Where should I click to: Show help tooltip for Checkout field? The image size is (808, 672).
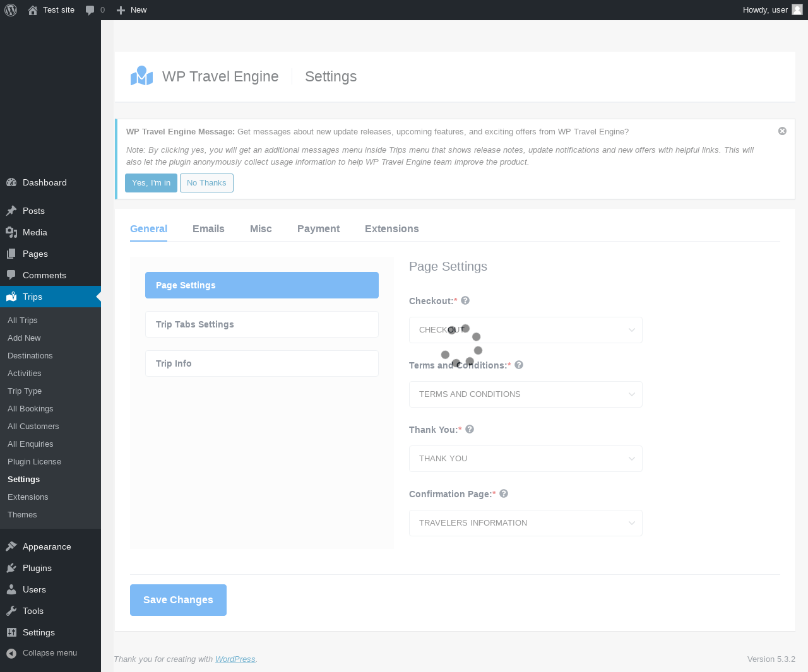pos(465,300)
